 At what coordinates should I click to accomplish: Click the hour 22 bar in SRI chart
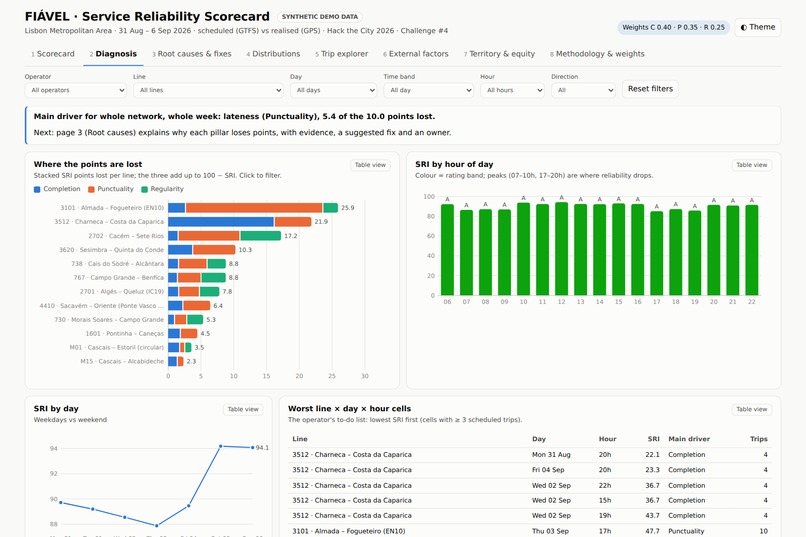(x=752, y=250)
